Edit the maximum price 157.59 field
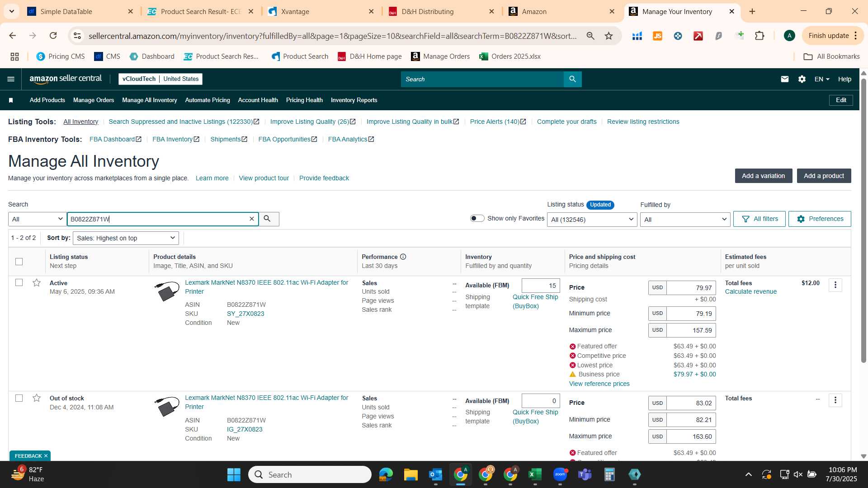Viewport: 868px width, 488px height. pyautogui.click(x=691, y=330)
